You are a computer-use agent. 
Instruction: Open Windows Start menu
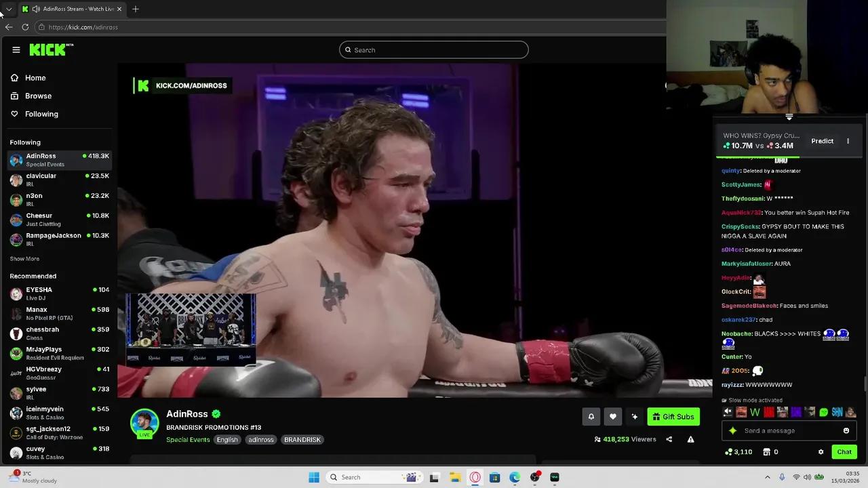[314, 477]
